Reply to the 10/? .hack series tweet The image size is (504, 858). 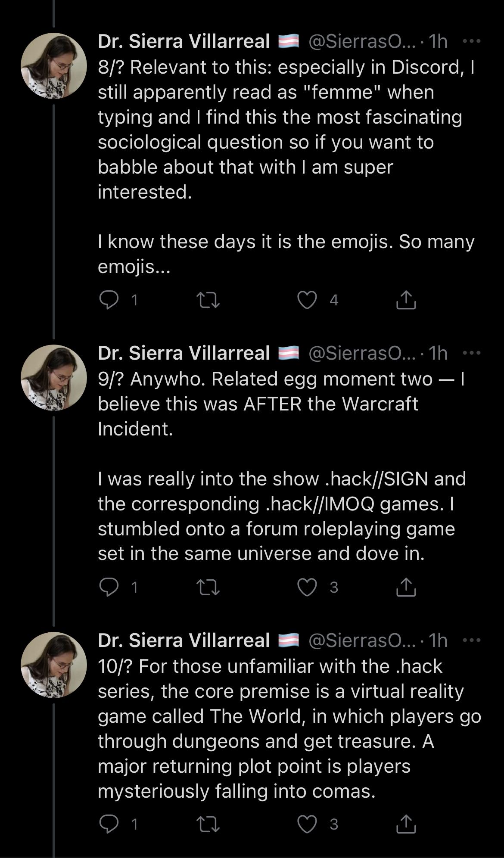click(x=109, y=824)
